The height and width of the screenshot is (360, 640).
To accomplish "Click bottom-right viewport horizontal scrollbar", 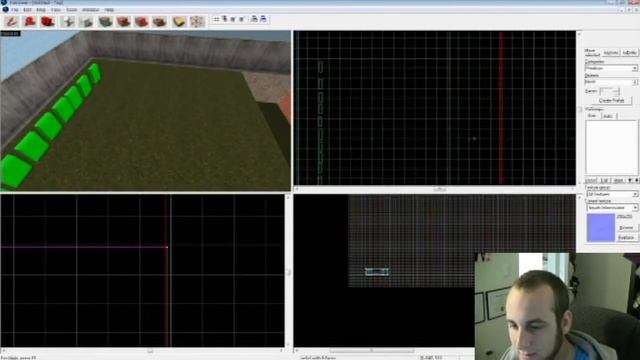I will (x=384, y=351).
